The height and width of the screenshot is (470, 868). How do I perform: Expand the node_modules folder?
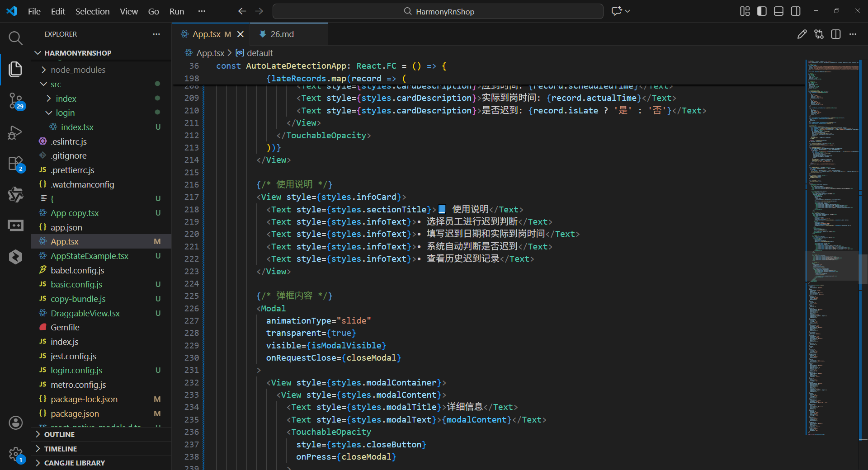pos(101,70)
